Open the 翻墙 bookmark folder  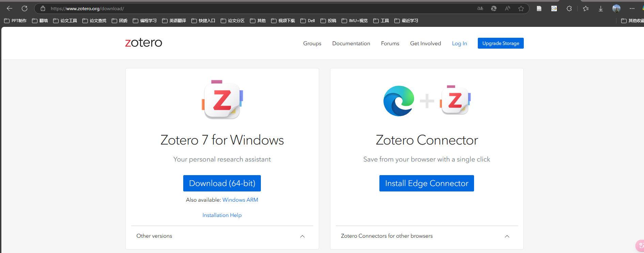pos(40,21)
